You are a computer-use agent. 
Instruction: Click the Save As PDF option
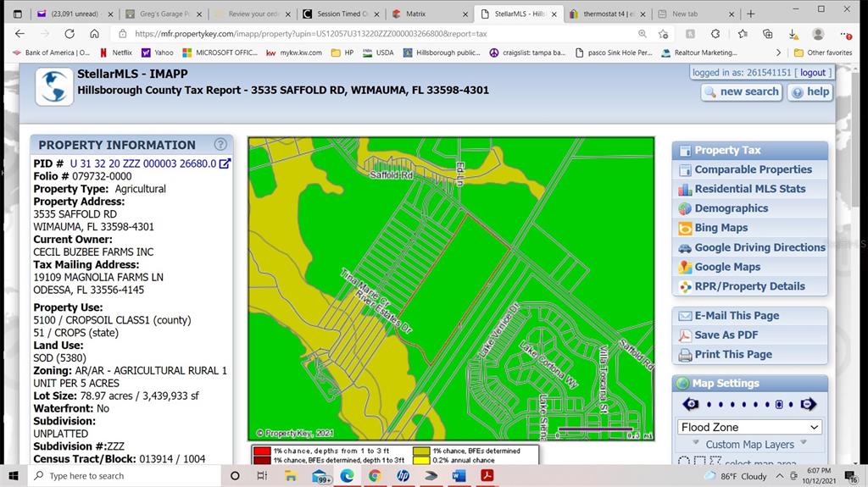(726, 335)
